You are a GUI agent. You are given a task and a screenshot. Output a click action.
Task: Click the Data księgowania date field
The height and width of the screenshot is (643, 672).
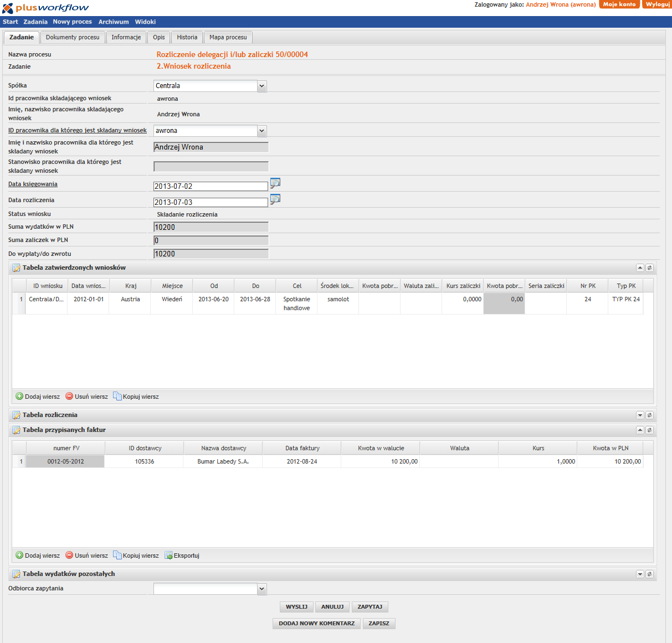coord(211,187)
